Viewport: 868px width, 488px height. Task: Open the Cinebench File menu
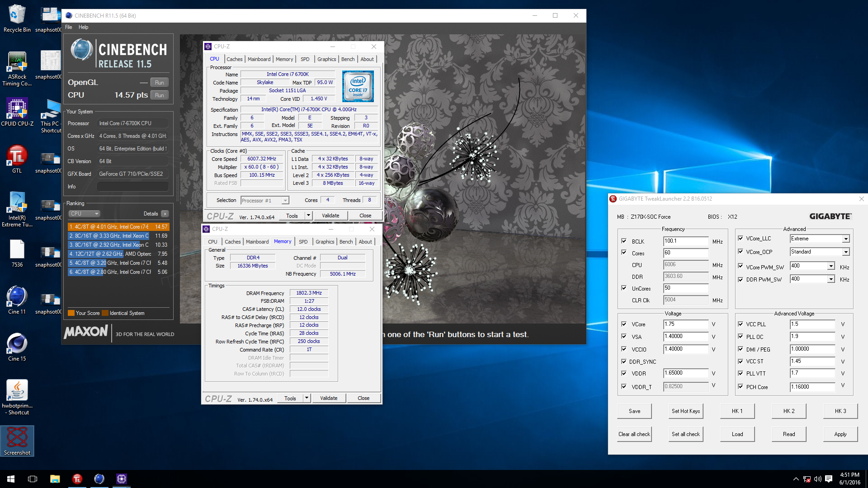click(69, 27)
